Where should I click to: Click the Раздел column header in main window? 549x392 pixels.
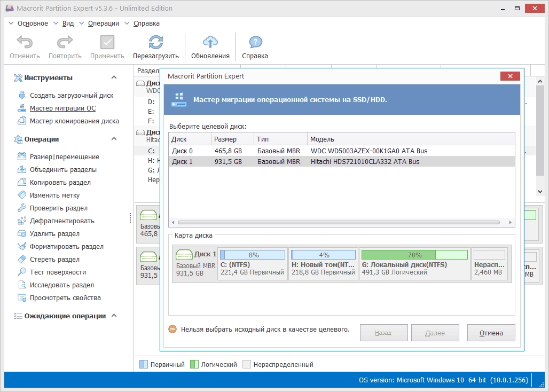(148, 70)
